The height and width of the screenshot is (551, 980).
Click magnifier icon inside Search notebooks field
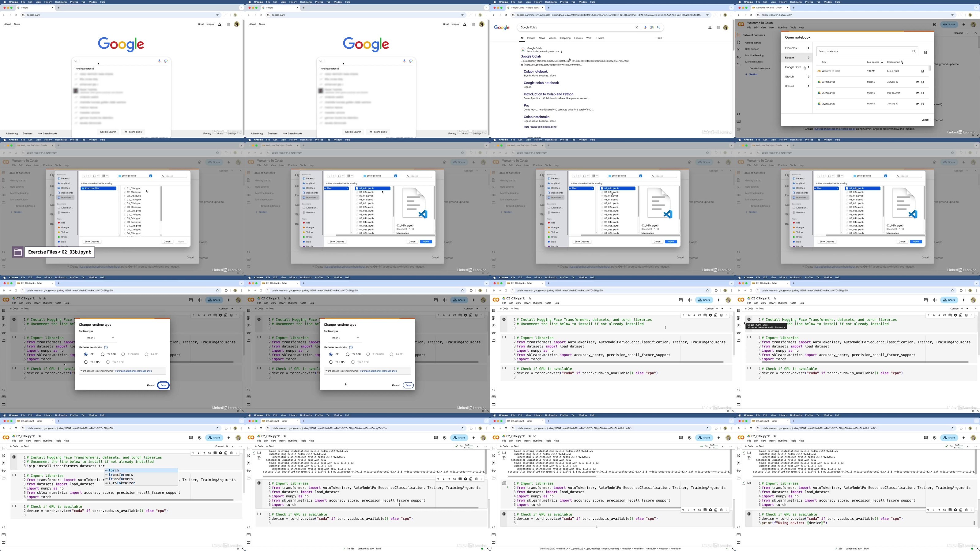914,51
